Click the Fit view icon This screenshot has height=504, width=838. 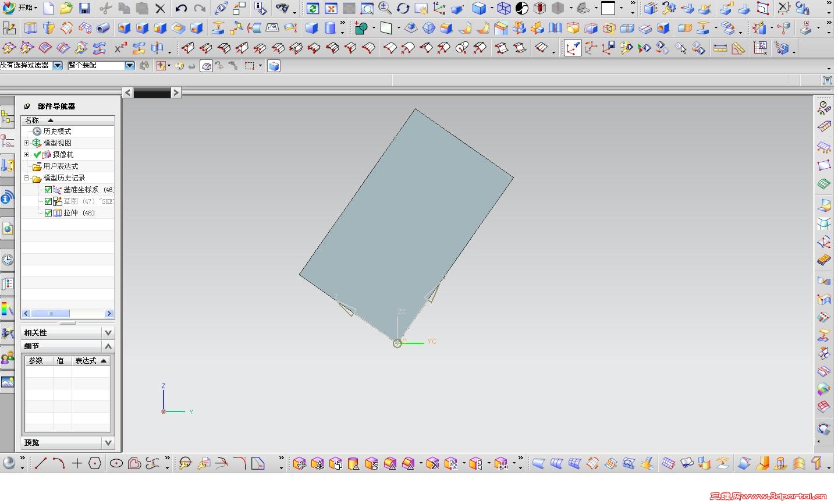point(331,8)
